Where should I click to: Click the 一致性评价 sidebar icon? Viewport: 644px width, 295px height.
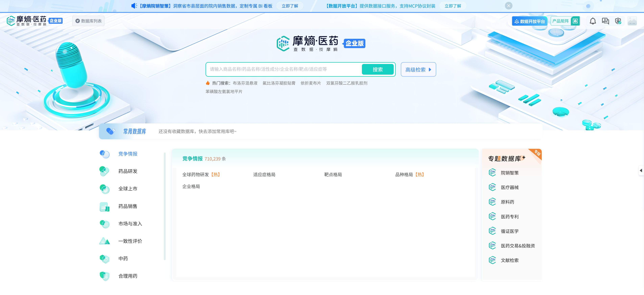tap(104, 241)
